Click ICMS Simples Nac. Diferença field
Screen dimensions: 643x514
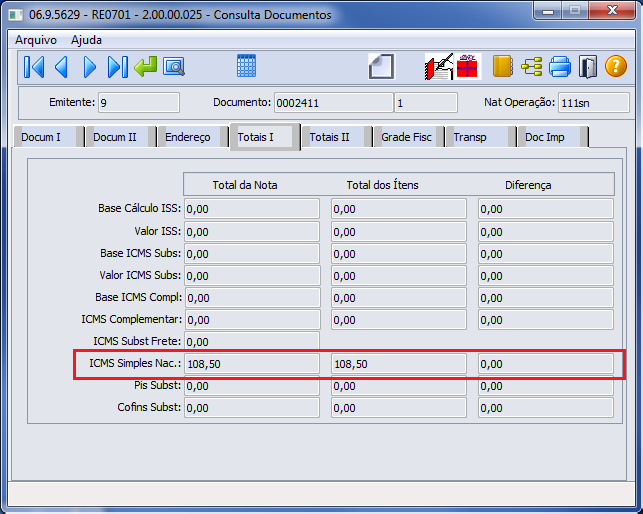[x=546, y=364]
